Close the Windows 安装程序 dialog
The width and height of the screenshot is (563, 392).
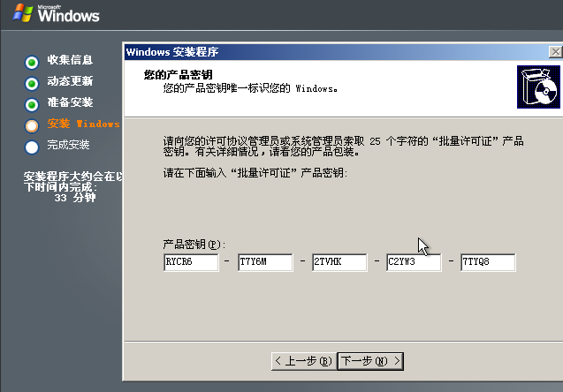[x=554, y=52]
